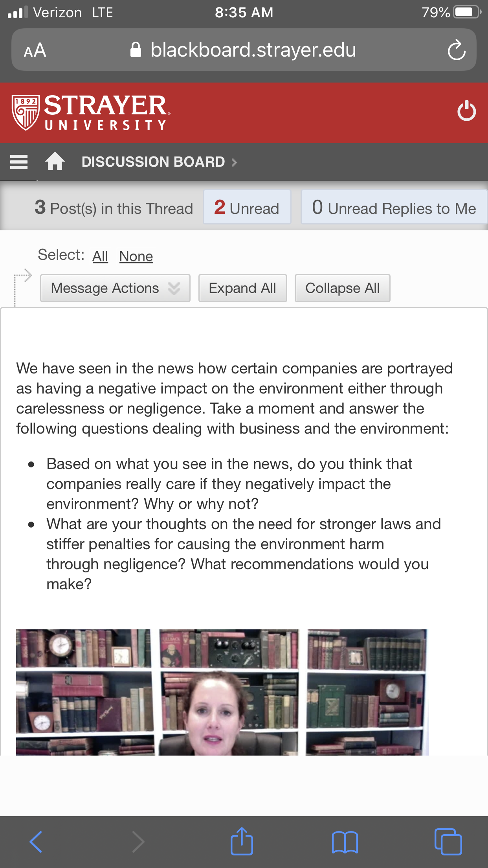Open the Message Actions dropdown
This screenshot has width=488, height=868.
pos(115,288)
